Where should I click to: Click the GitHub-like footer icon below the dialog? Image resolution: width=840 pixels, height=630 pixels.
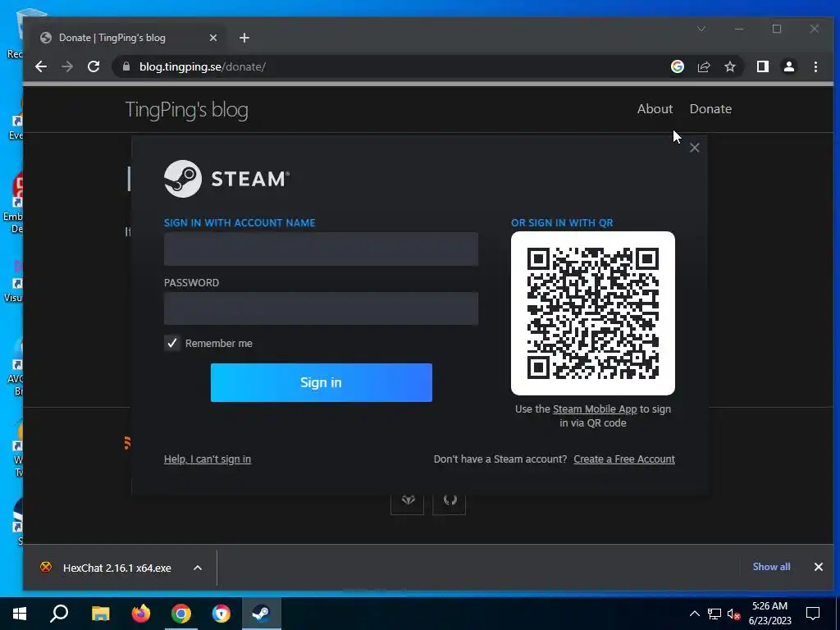point(449,500)
